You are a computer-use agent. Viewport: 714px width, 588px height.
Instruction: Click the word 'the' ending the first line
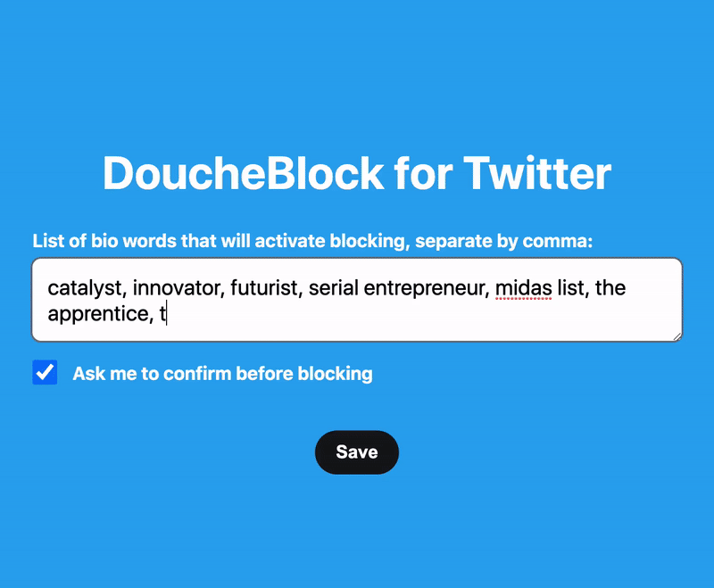(x=610, y=288)
